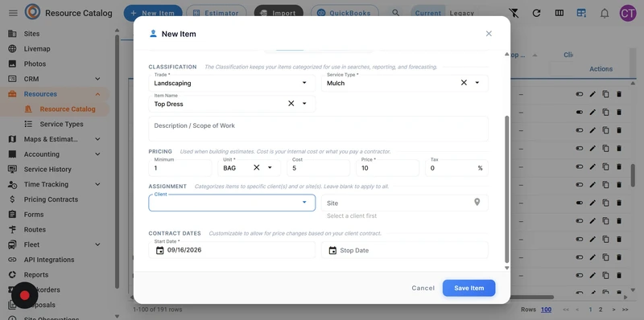Cancel the New Item dialog
The width and height of the screenshot is (644, 320).
click(x=423, y=288)
